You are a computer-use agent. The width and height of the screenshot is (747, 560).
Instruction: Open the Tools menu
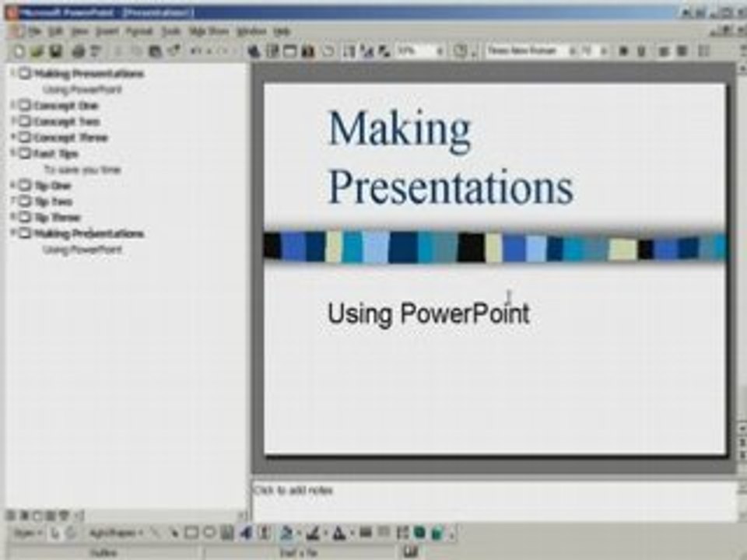point(170,31)
